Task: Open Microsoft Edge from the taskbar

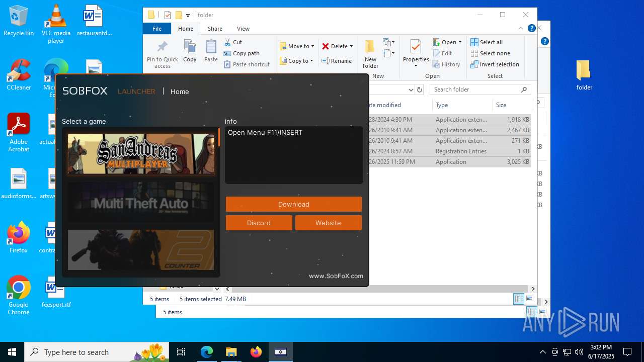Action: coord(207,352)
